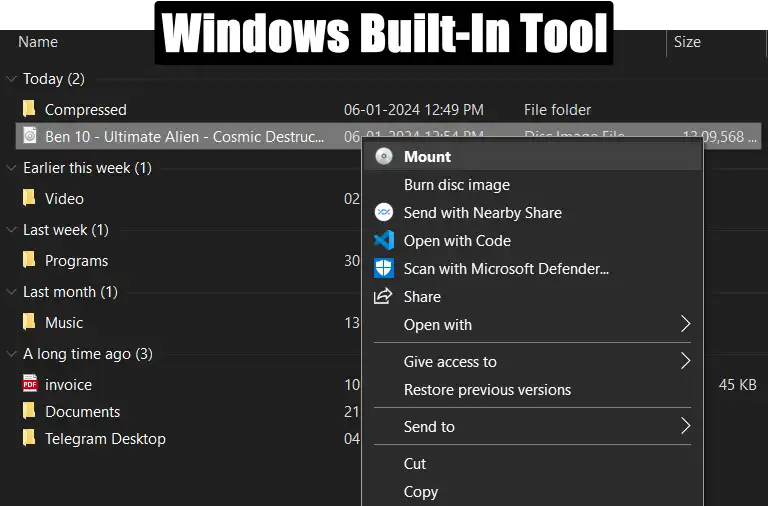Click the Video folder icon

pyautogui.click(x=29, y=198)
